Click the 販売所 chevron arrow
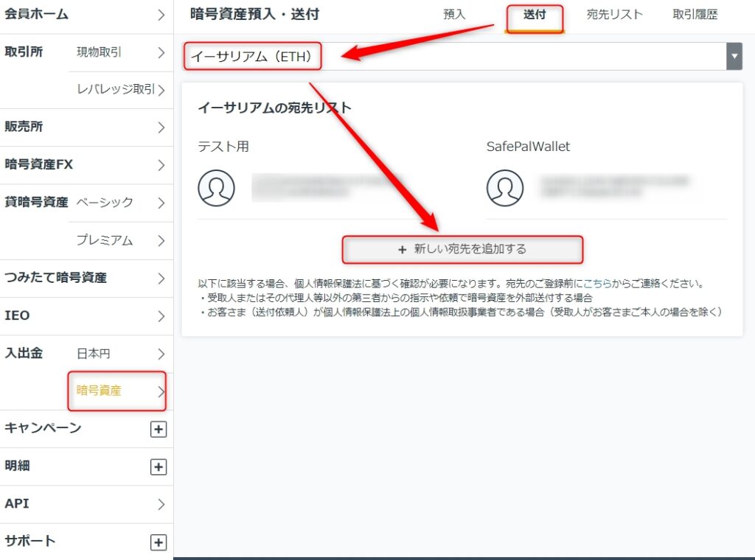The image size is (755, 560). 161,127
